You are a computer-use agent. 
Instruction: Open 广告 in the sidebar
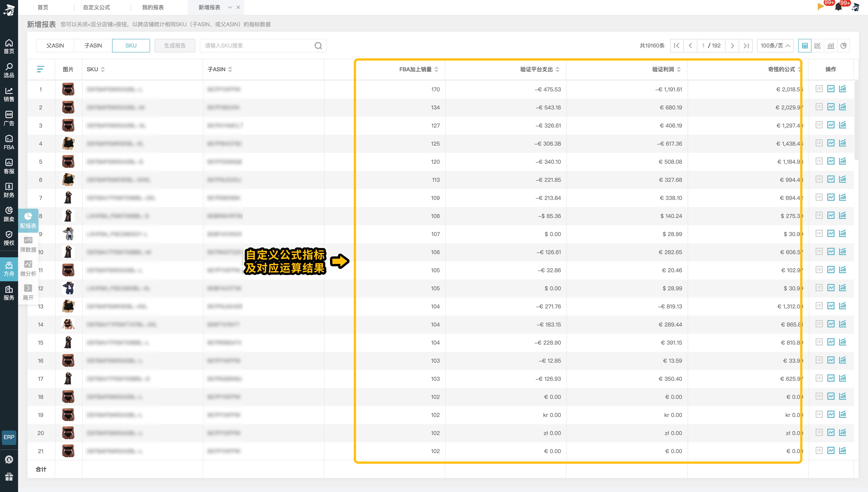[9, 118]
